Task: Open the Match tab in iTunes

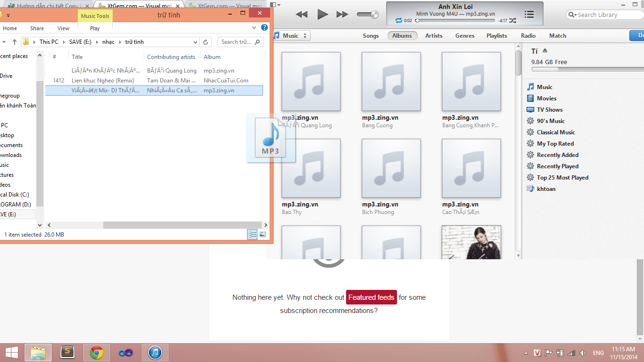Action: pyautogui.click(x=558, y=36)
